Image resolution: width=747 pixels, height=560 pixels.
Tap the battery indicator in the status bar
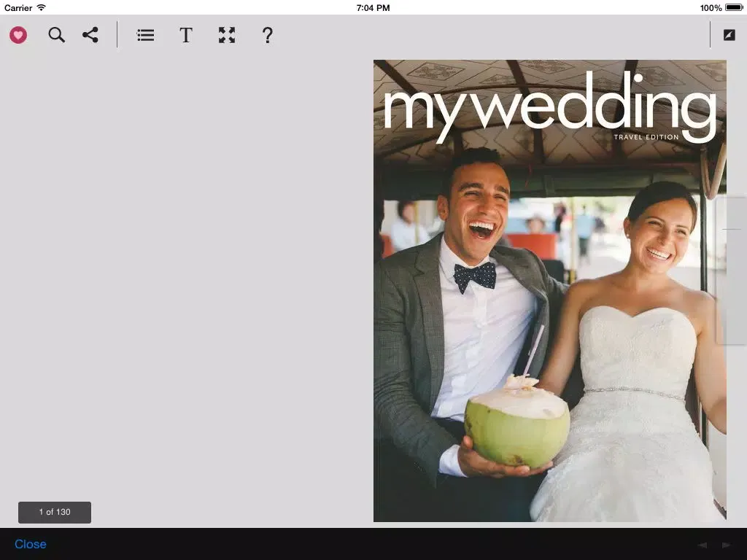tap(734, 7)
